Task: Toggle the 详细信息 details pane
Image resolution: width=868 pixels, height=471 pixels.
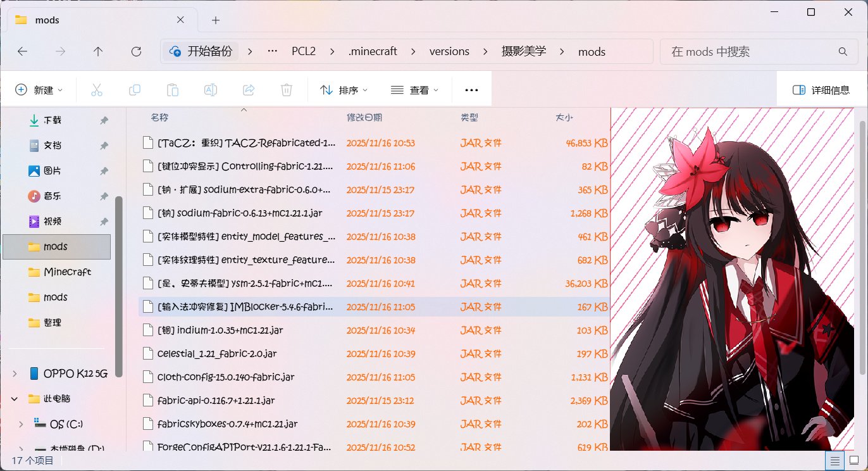Action: click(821, 90)
